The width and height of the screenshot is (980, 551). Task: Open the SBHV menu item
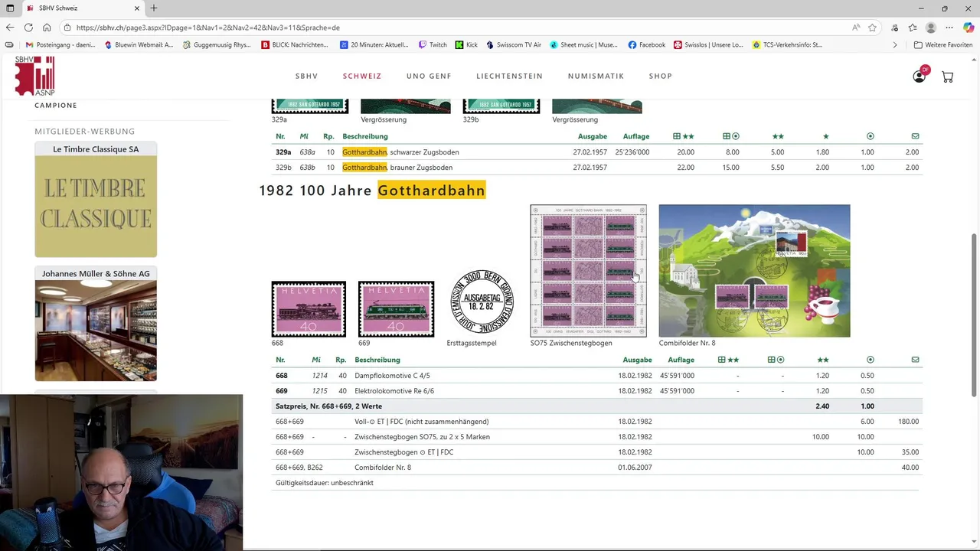click(x=306, y=77)
